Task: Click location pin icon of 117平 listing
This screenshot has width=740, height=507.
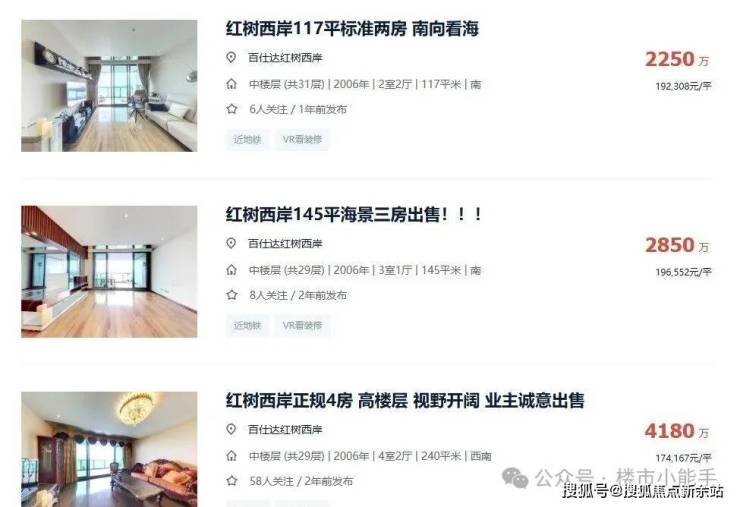Action: (x=231, y=58)
